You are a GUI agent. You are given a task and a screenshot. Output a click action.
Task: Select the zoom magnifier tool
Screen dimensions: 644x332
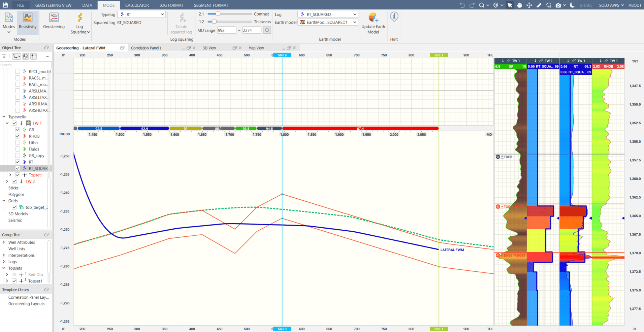click(482, 5)
